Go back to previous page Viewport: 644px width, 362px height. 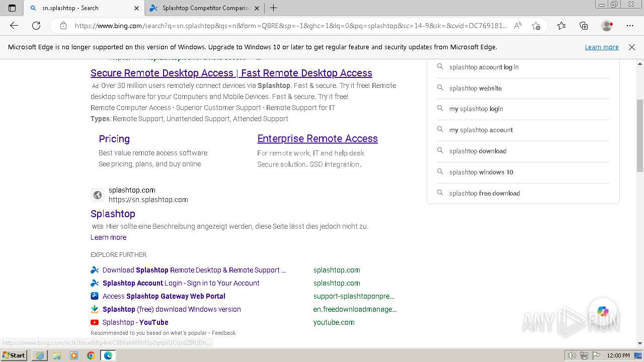coord(14,26)
